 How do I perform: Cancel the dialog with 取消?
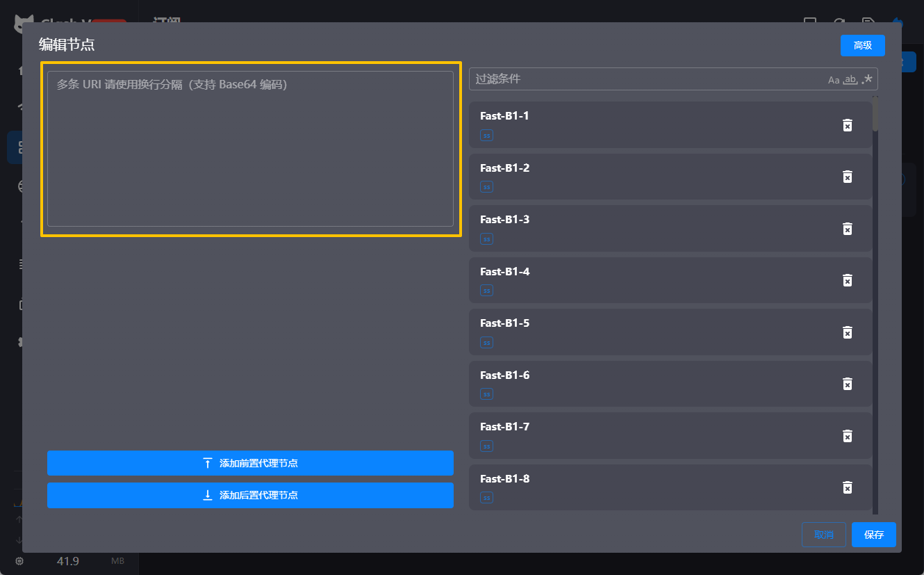824,535
